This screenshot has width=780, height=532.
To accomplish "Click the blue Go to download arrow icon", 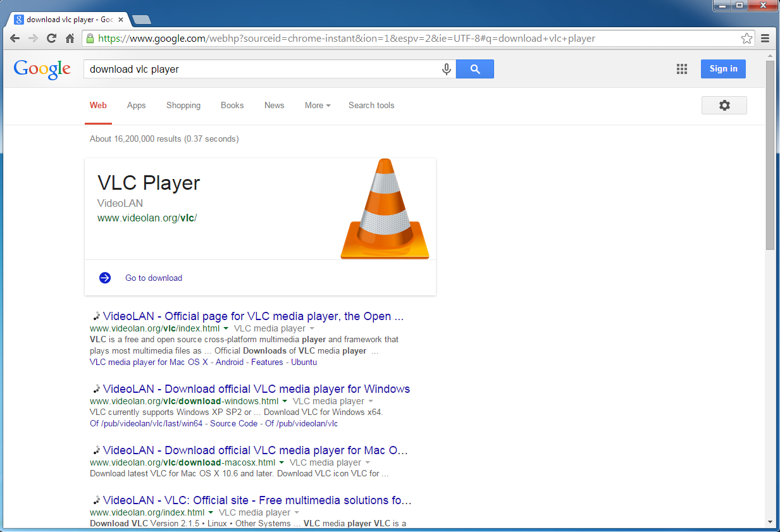I will 105,278.
